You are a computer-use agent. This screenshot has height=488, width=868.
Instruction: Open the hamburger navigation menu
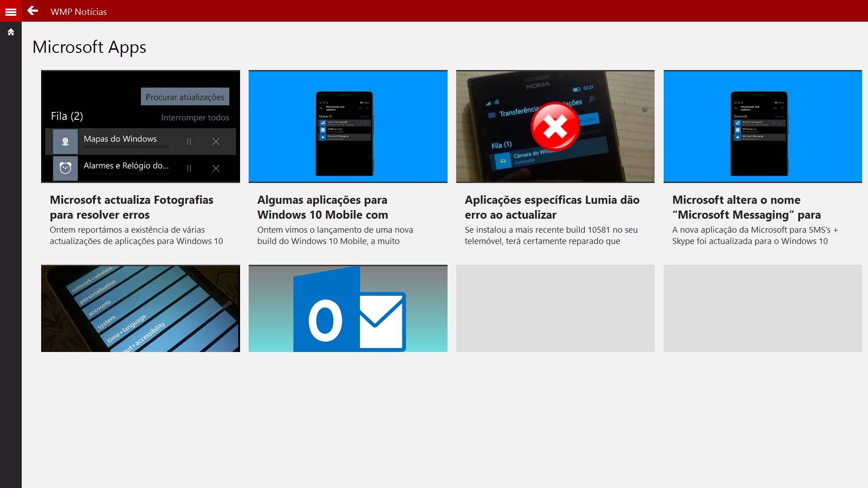(x=10, y=12)
